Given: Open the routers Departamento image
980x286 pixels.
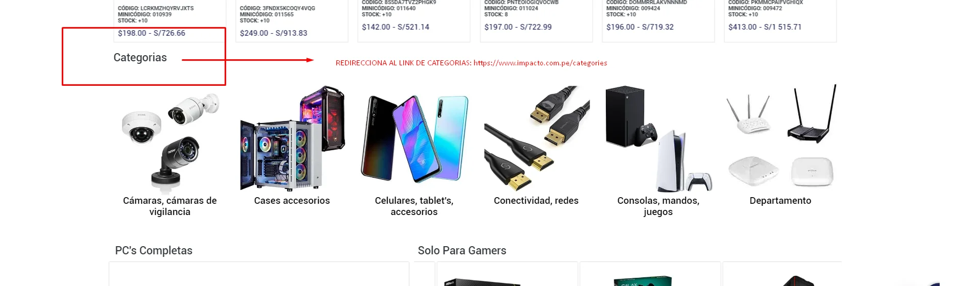Looking at the screenshot, I should click(780, 136).
